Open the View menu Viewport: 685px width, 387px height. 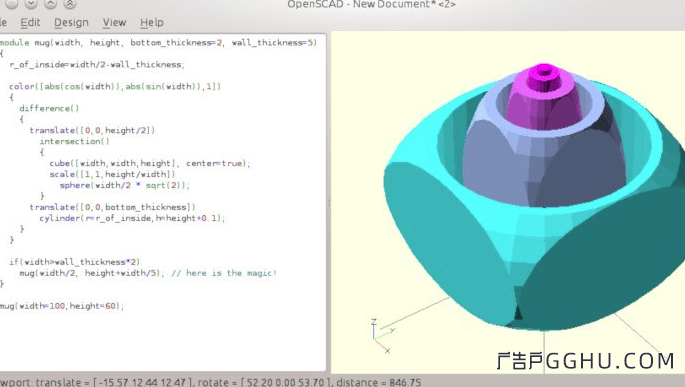114,23
